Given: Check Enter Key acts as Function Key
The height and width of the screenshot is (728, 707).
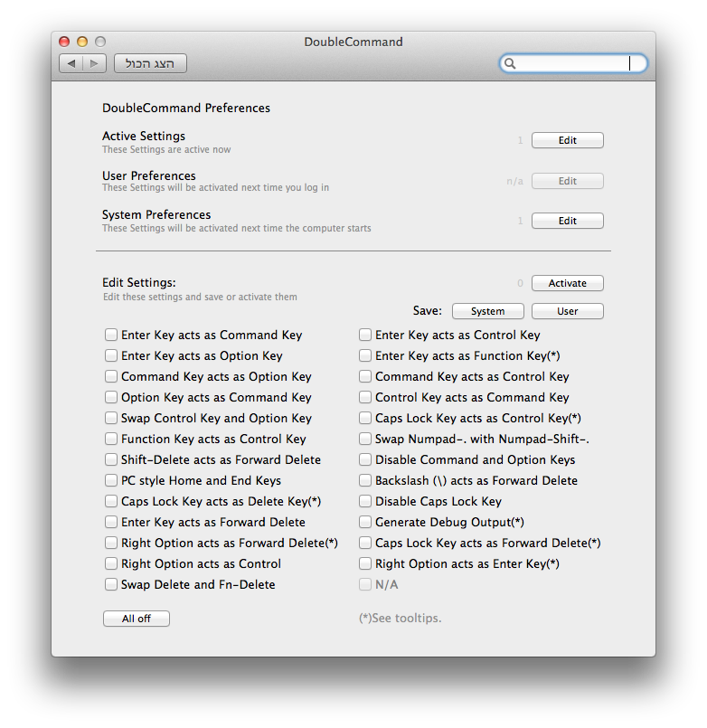Looking at the screenshot, I should [x=365, y=355].
